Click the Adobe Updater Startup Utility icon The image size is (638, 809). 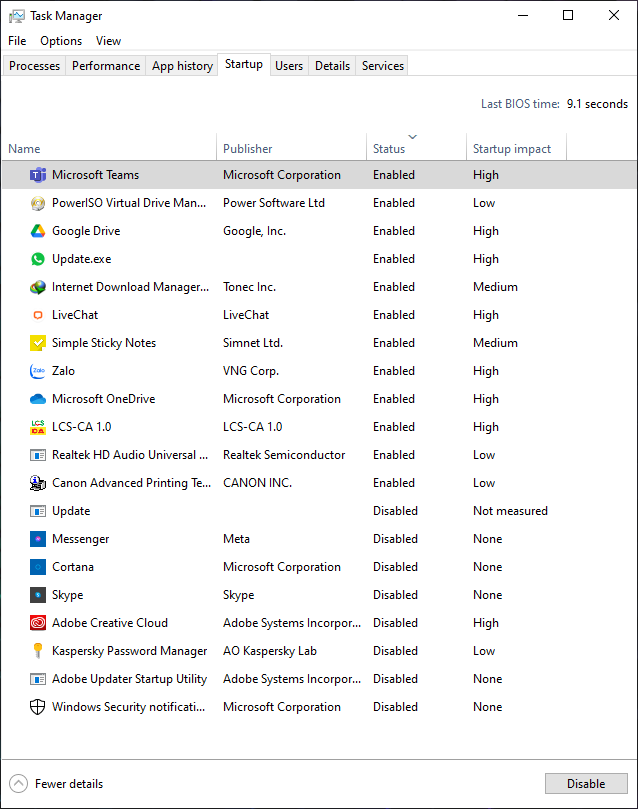coord(38,679)
